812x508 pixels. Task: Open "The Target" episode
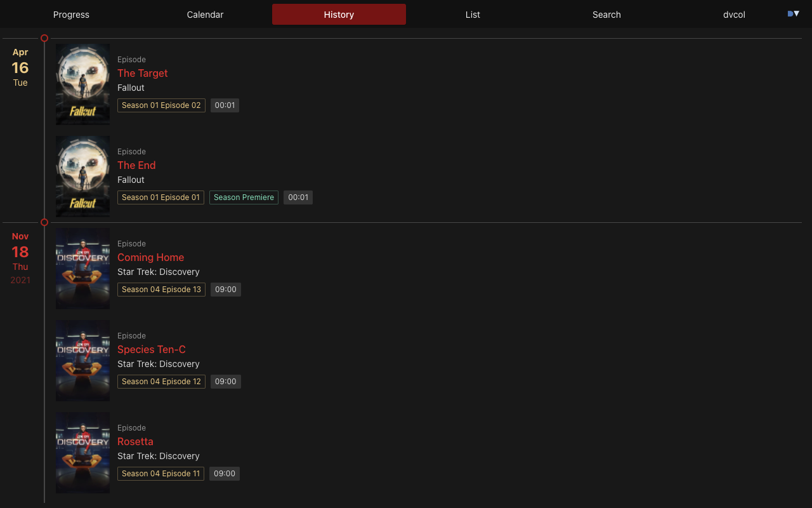point(142,73)
